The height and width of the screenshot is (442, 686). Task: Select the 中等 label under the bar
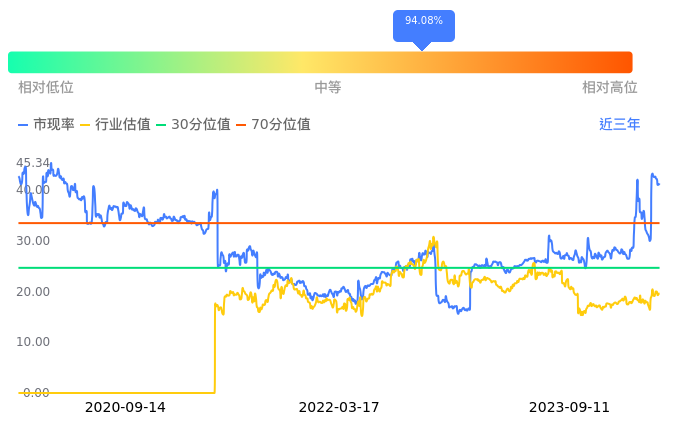coord(328,88)
